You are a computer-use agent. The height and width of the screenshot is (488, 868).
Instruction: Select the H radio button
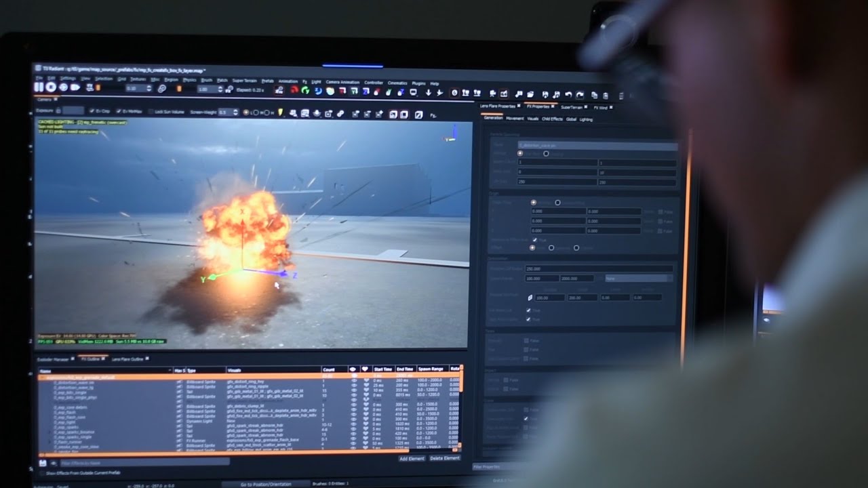tap(267, 113)
